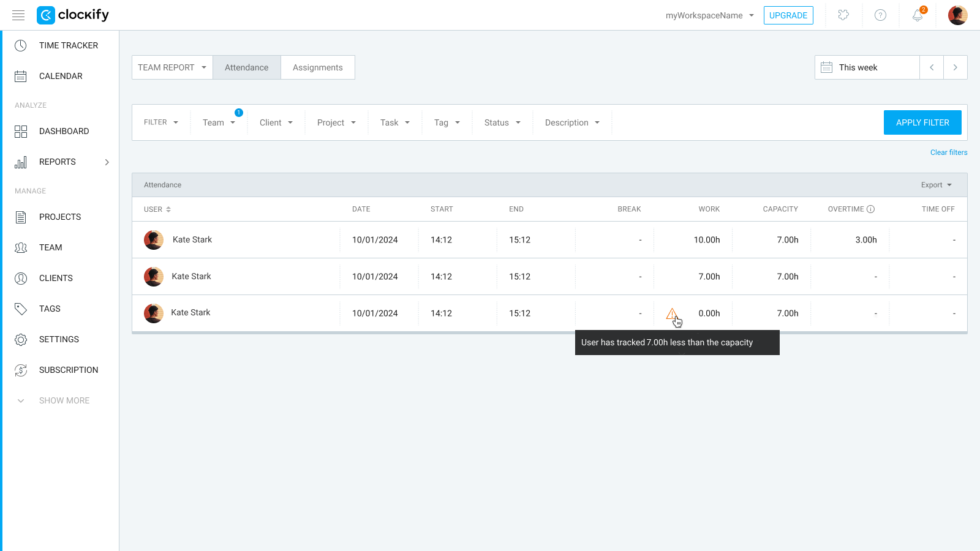
Task: Expand the Team filter dropdown
Action: [x=219, y=122]
